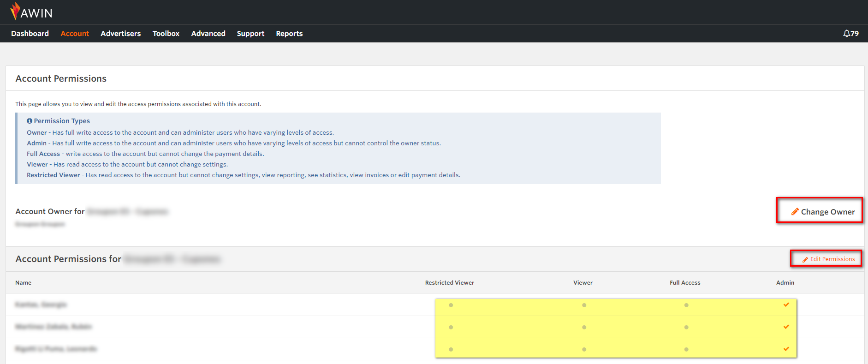Open the Account menu in the navigation bar
The image size is (868, 364).
tap(75, 34)
